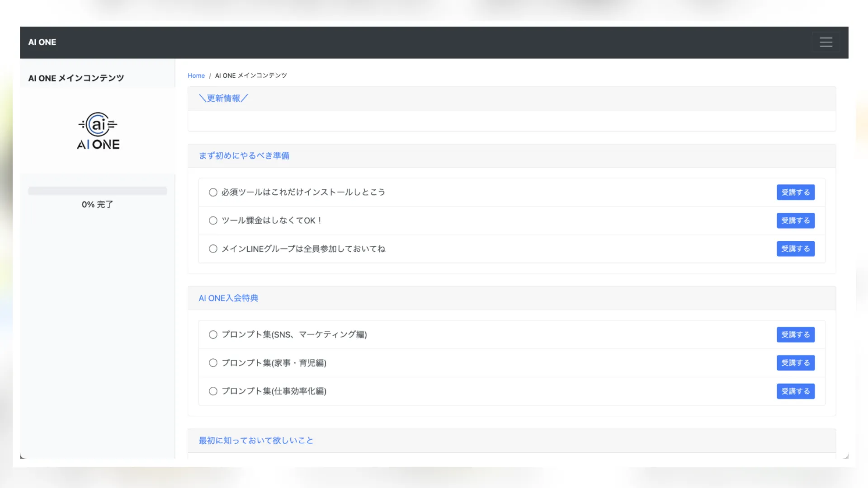Click the 0% 完了 progress label
Image resolution: width=868 pixels, height=488 pixels.
click(98, 204)
